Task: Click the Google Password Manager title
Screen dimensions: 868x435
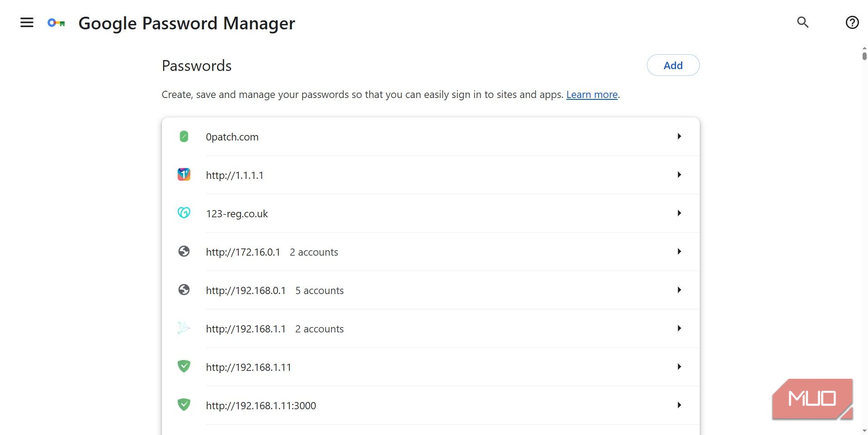Action: tap(187, 23)
